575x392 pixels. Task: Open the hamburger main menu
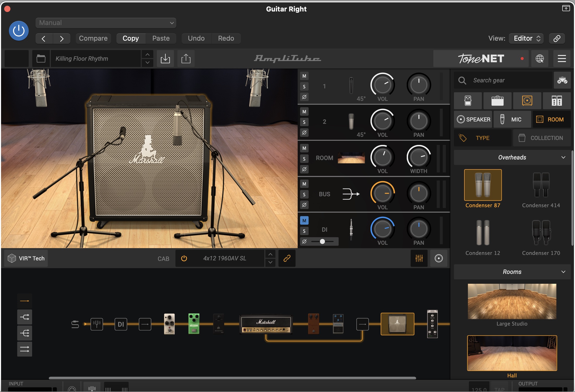pos(562,59)
